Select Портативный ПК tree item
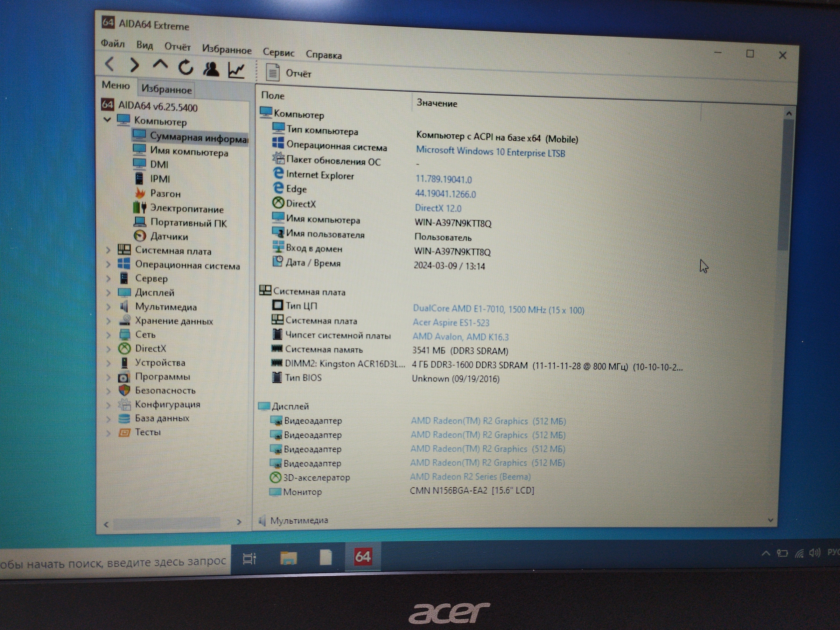This screenshot has height=630, width=840. pyautogui.click(x=189, y=223)
